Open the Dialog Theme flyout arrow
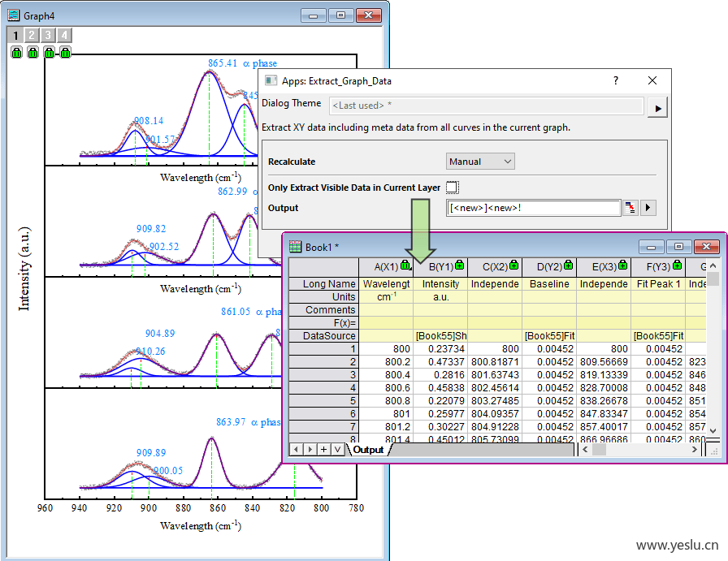 tap(658, 108)
